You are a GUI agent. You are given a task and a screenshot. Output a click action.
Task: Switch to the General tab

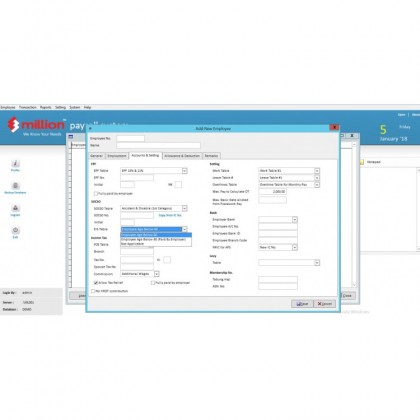(97, 156)
